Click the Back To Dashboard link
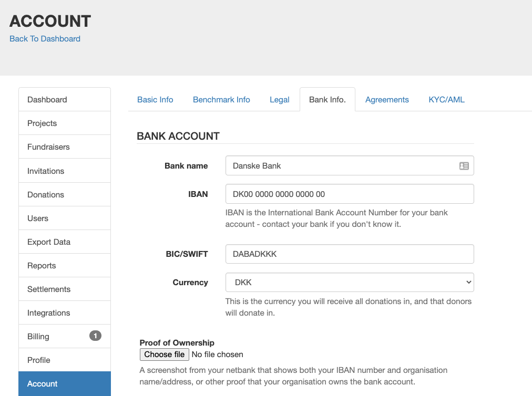Image resolution: width=532 pixels, height=396 pixels. pos(45,39)
